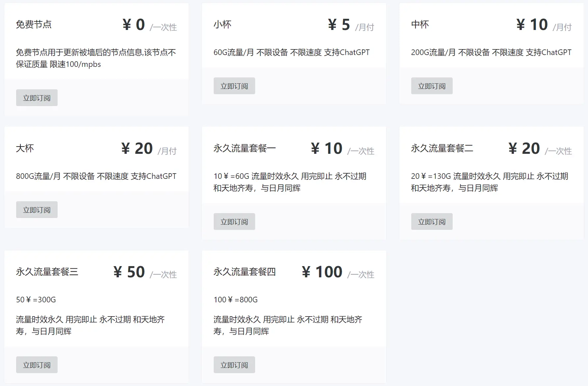Click the 800G流量/月 description text

(96, 176)
